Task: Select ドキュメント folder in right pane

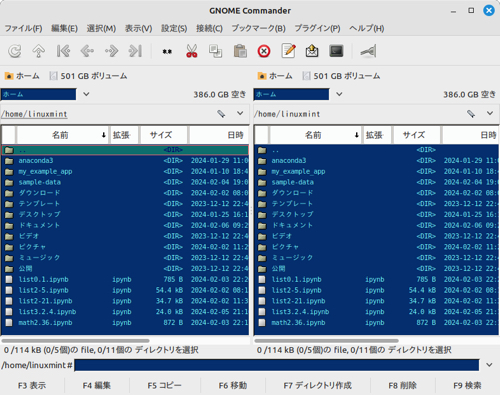Action: point(376,225)
